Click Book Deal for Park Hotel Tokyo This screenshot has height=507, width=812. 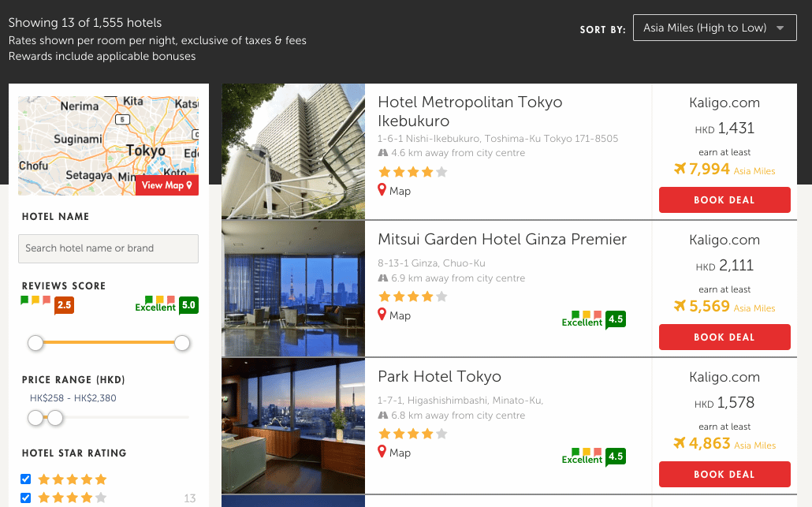click(x=724, y=474)
